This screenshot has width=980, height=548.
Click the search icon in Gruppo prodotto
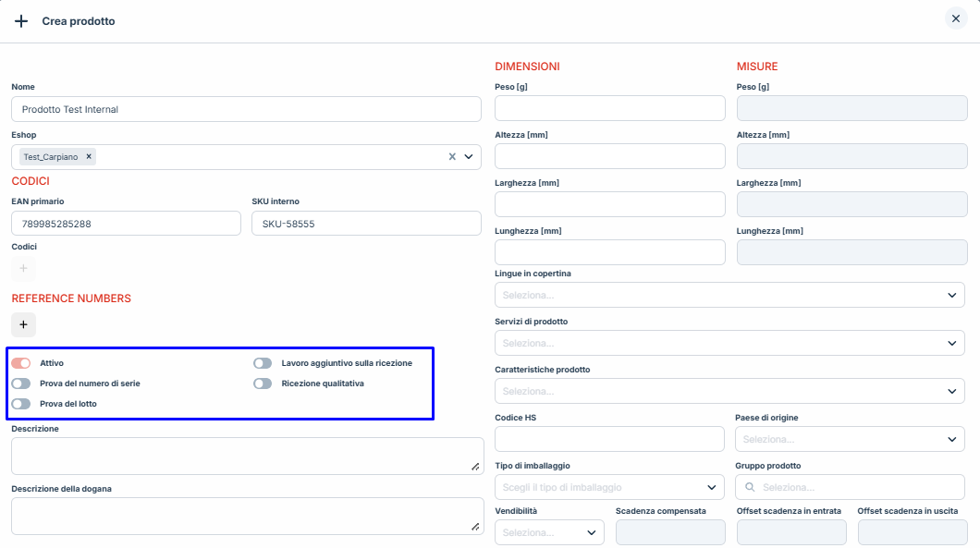(749, 487)
